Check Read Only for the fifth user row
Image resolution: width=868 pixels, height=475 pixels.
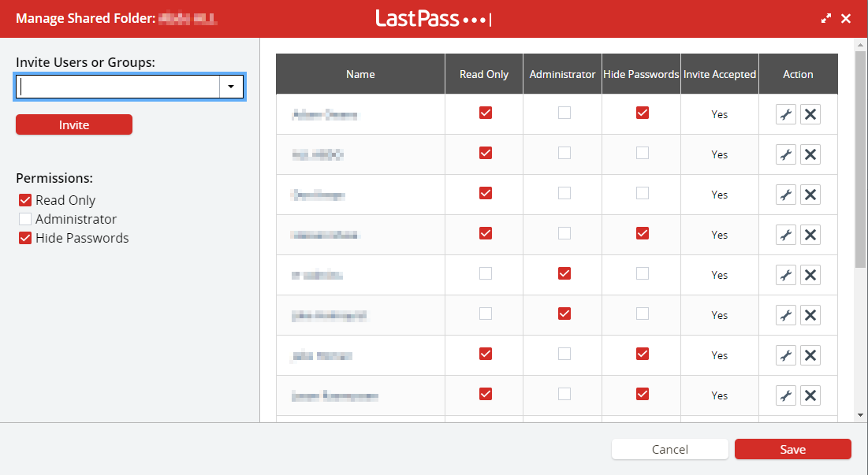486,273
